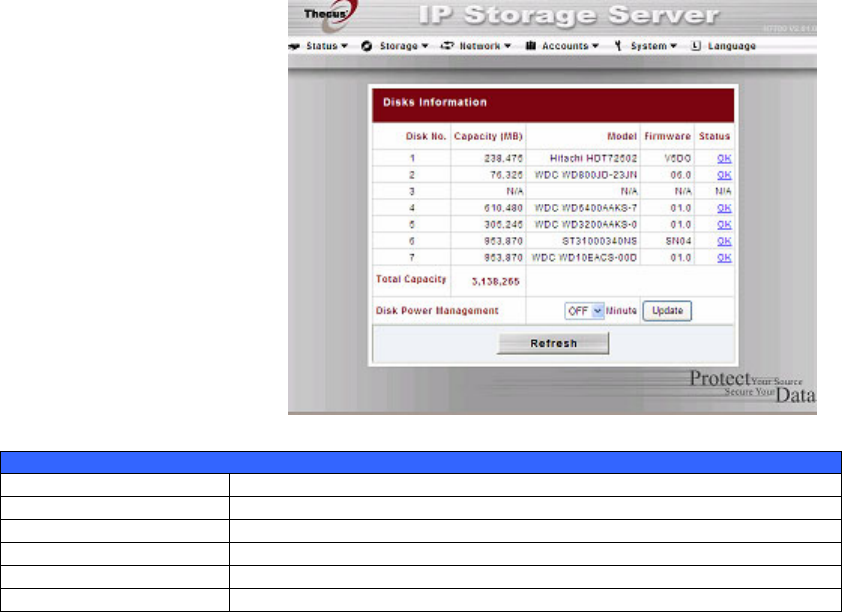Open the Accounts menu

(x=570, y=46)
